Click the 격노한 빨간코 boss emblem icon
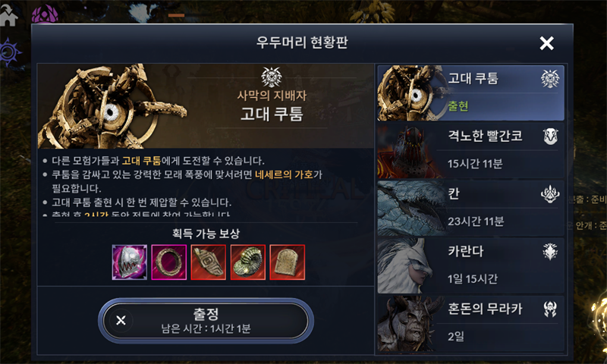The width and height of the screenshot is (607, 364). click(x=550, y=136)
